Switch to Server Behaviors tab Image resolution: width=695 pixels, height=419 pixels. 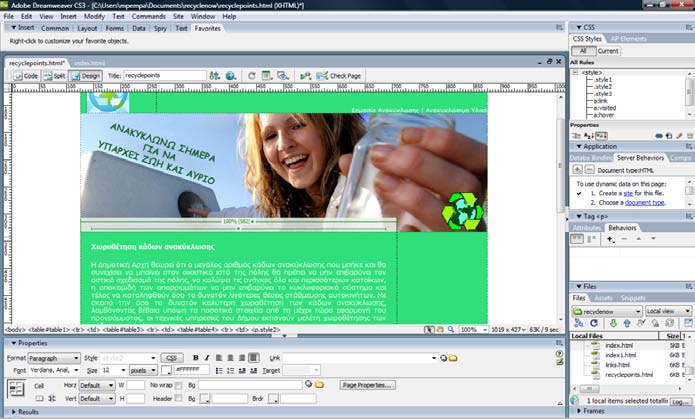tap(640, 157)
